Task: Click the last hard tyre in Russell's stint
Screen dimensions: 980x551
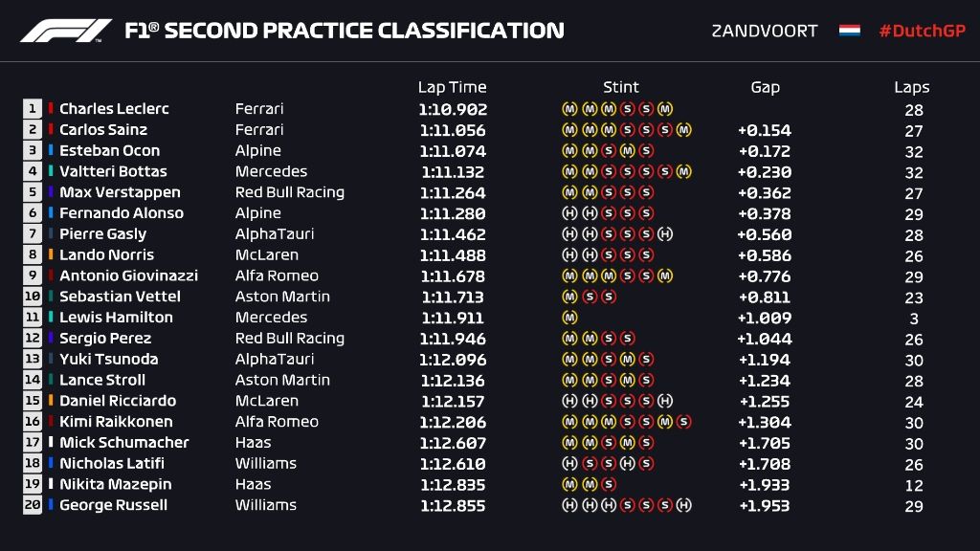Action: click(683, 505)
